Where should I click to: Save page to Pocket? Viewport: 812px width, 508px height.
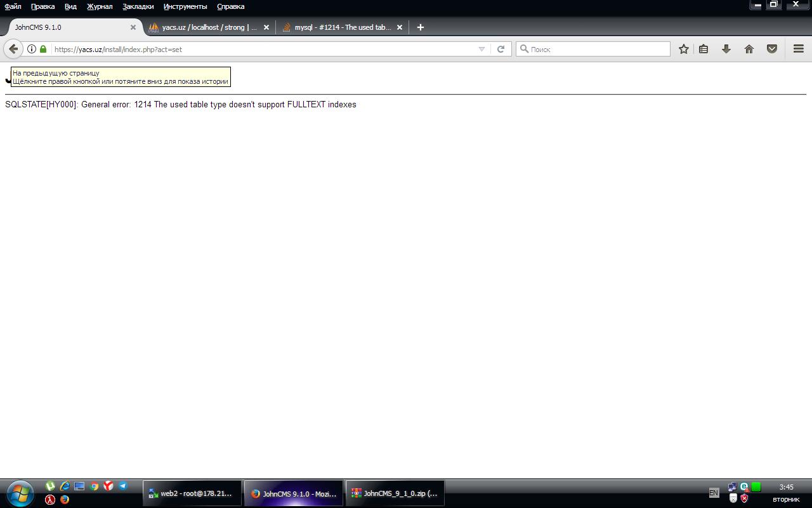coord(772,49)
